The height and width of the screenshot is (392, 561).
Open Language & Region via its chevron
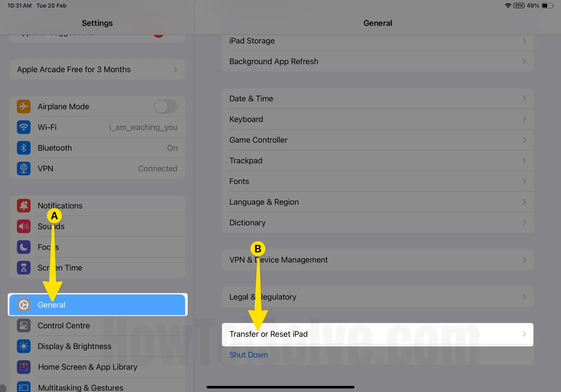tap(524, 202)
